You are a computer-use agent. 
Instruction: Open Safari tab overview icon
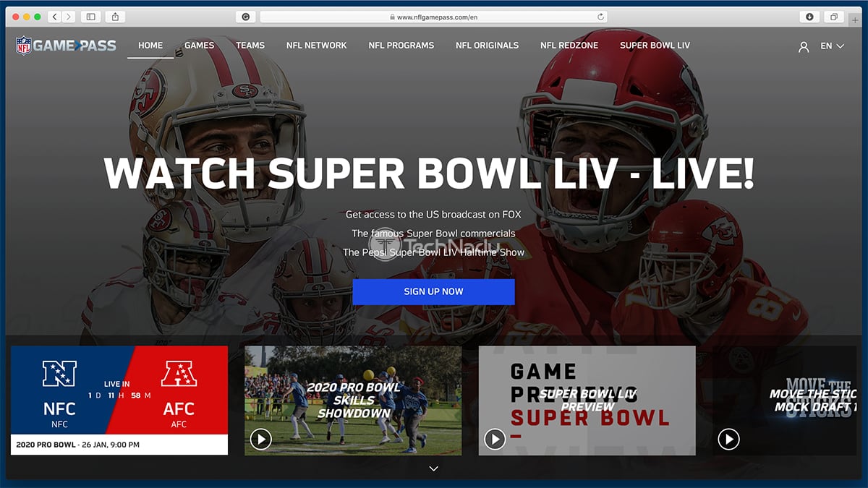(834, 17)
